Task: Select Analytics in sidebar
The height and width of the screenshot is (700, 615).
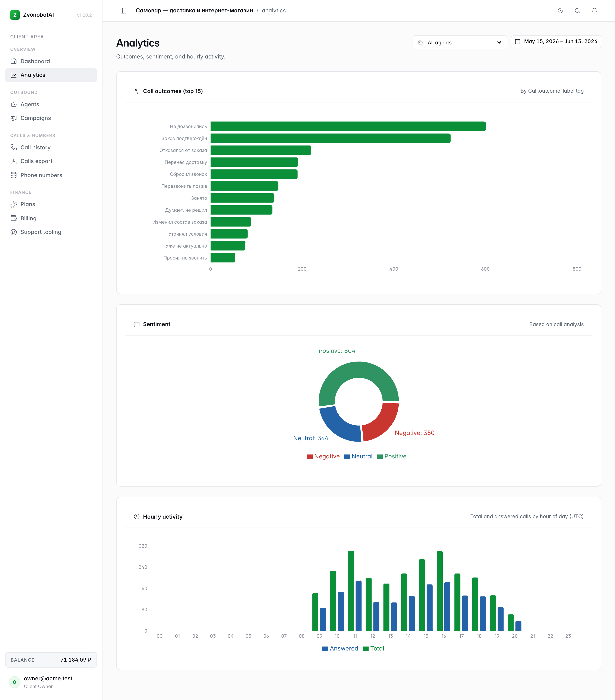Action: click(x=51, y=75)
